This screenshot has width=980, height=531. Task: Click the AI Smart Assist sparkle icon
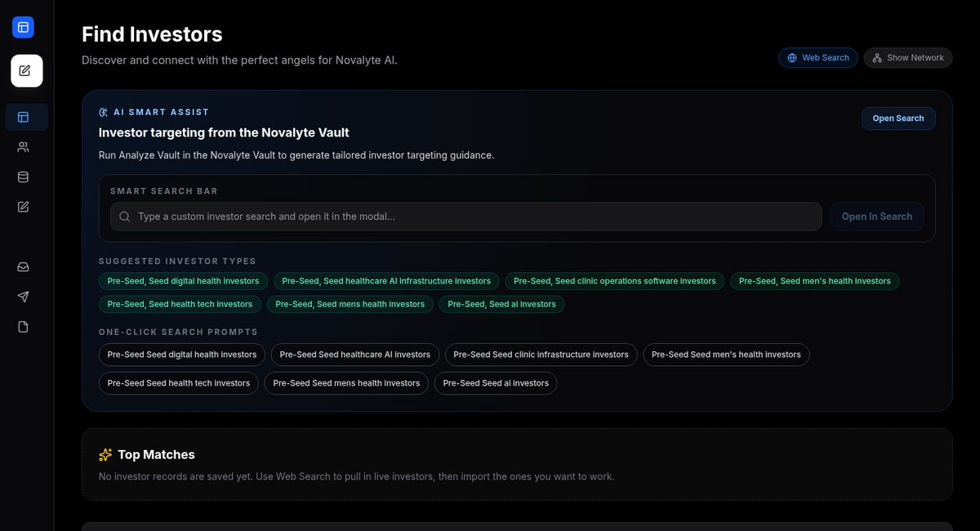[104, 112]
